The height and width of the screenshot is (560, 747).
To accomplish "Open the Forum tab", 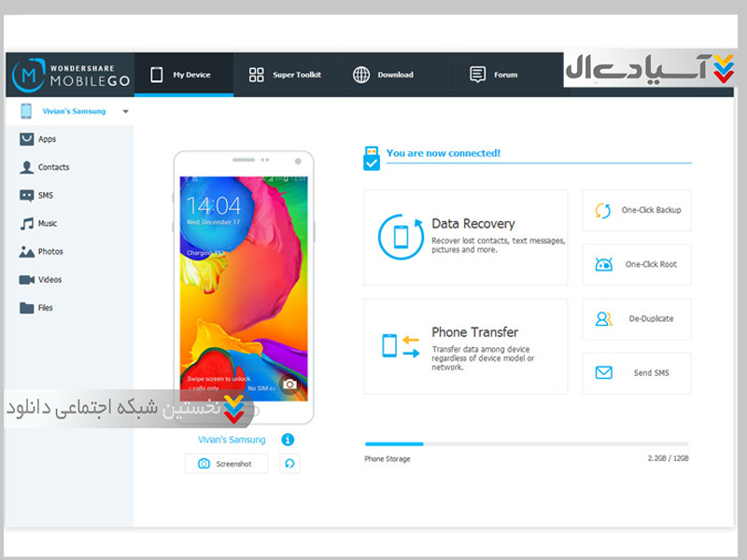I will pos(494,75).
